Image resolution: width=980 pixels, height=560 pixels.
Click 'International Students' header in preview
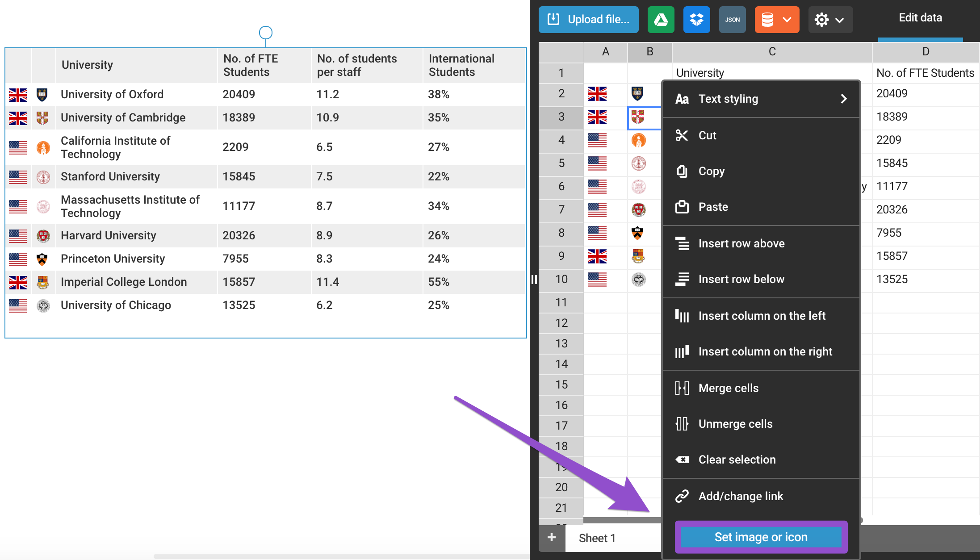[x=461, y=65]
